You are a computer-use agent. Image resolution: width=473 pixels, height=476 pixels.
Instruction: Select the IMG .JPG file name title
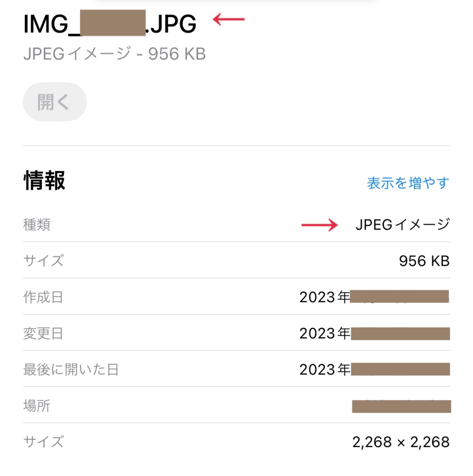pos(110,24)
